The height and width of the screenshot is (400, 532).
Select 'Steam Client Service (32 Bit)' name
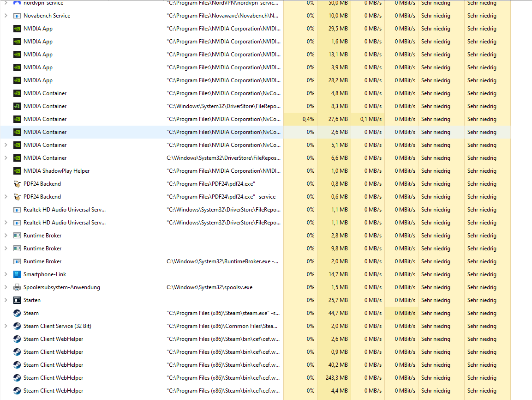tap(57, 326)
